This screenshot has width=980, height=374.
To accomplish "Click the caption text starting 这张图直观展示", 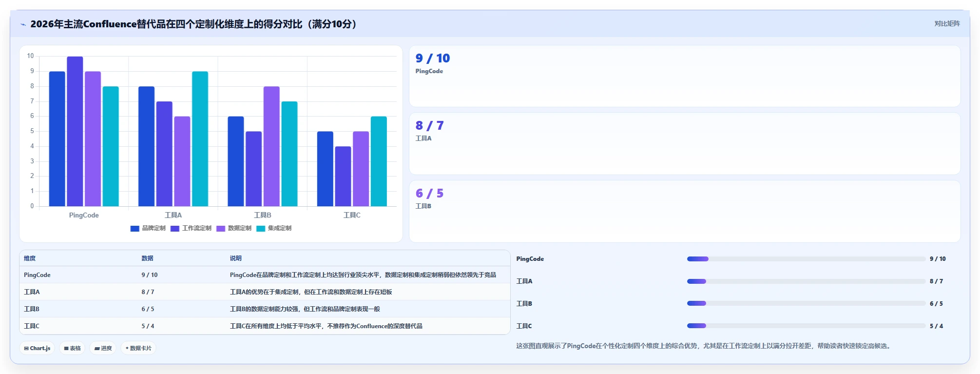I will [705, 346].
